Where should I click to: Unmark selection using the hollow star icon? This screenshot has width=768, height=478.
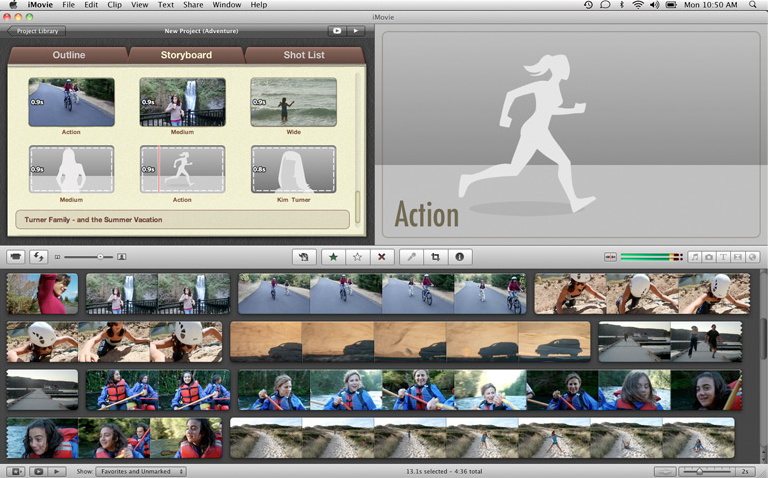pos(357,257)
